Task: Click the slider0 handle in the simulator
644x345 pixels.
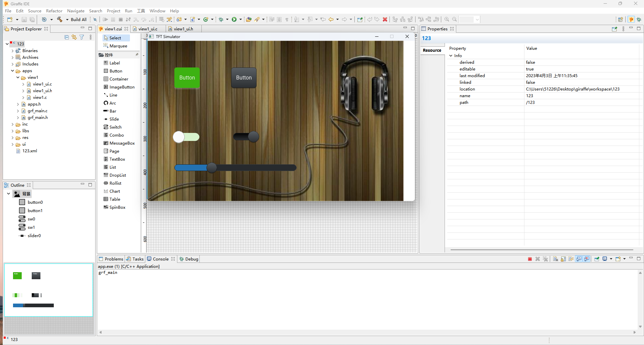Action: (212, 168)
